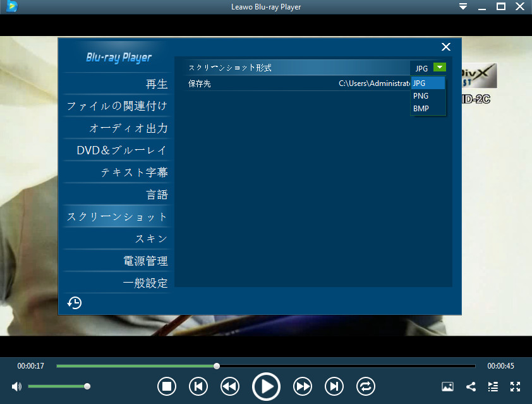Mute audio with the speaker icon
Screen dimensions: 532x404
16,386
